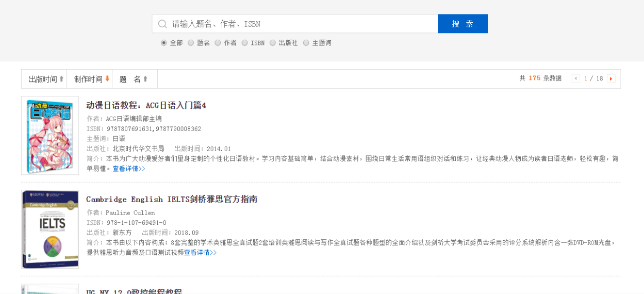Click subject keyword 日语
The width and height of the screenshot is (644, 294).
pos(119,139)
